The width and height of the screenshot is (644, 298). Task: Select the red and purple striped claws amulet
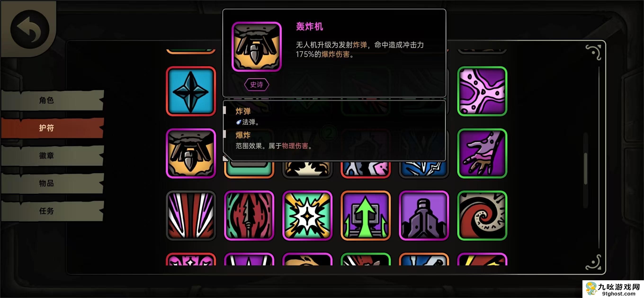[x=191, y=215]
